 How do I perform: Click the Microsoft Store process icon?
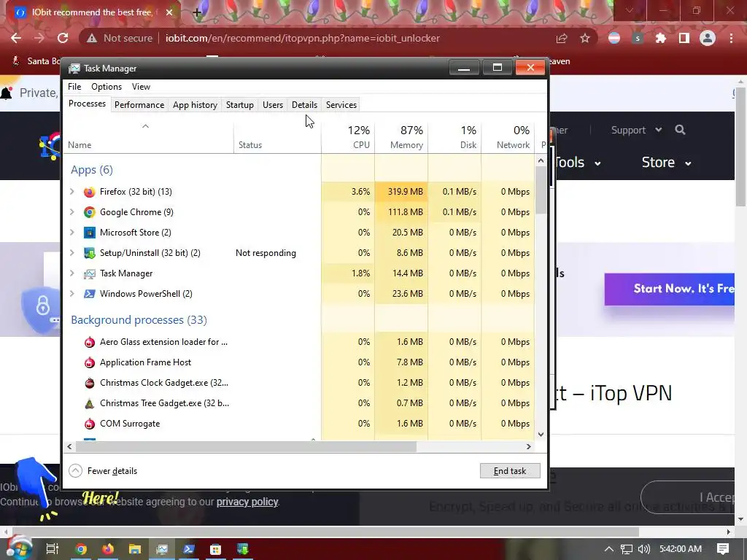click(89, 233)
